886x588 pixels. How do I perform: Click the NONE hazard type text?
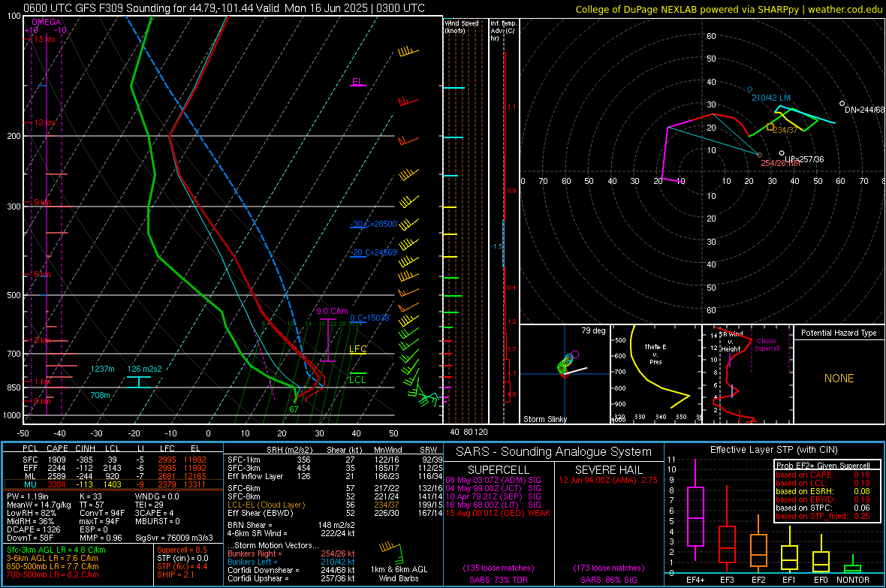[839, 378]
